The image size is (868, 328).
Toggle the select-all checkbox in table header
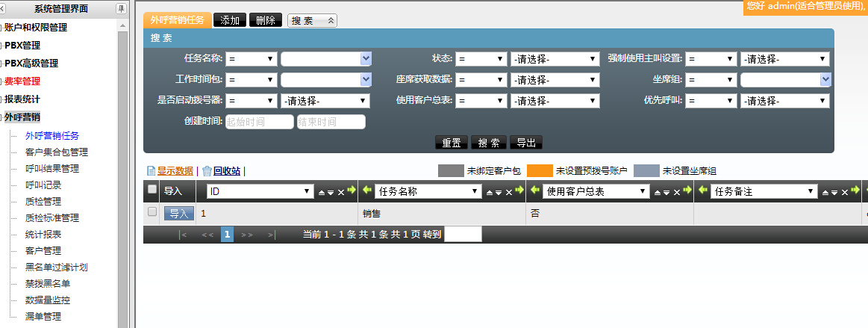tap(152, 190)
